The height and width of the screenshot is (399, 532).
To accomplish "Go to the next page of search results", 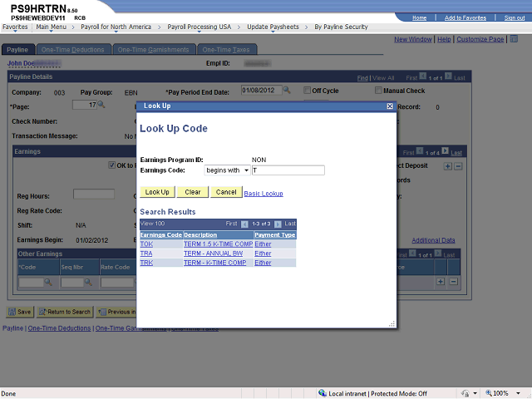I will [278, 224].
